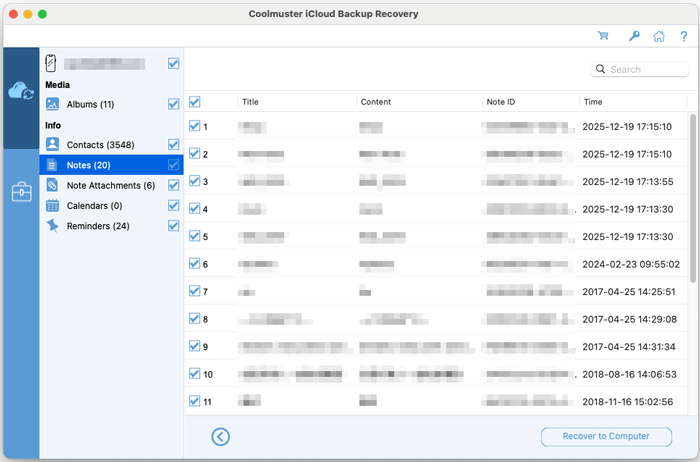Click the Albums picture icon

pos(52,104)
